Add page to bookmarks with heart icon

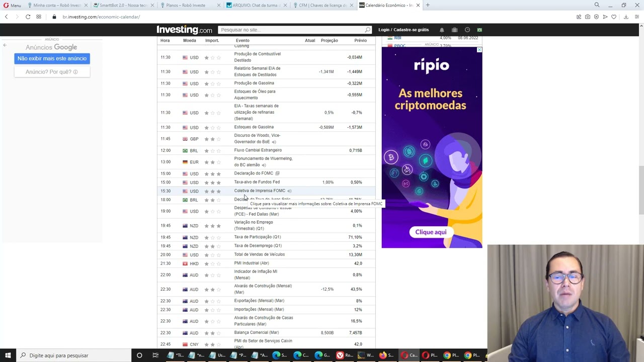[614, 17]
